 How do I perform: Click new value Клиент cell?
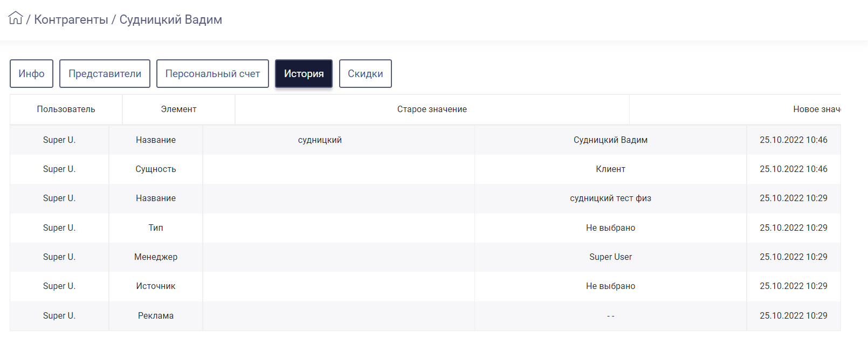click(610, 169)
